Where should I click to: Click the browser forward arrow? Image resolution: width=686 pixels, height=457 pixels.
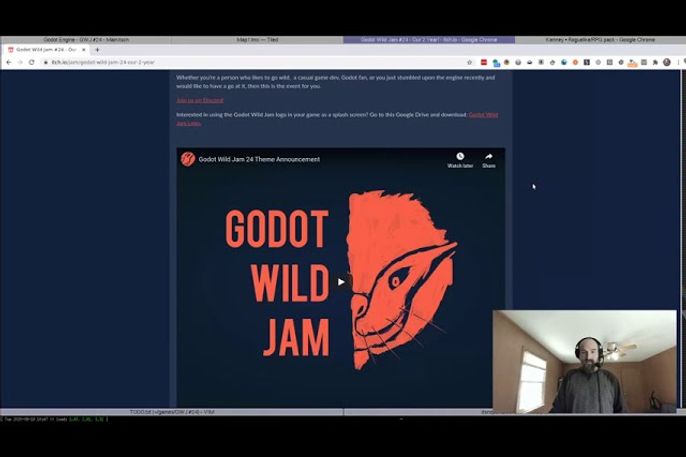20,63
